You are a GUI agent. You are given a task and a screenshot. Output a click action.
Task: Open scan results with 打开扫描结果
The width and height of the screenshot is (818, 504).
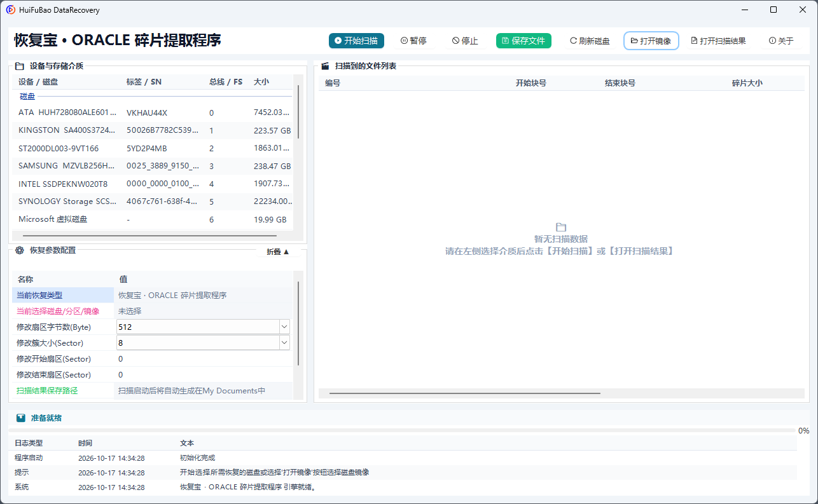click(x=718, y=41)
